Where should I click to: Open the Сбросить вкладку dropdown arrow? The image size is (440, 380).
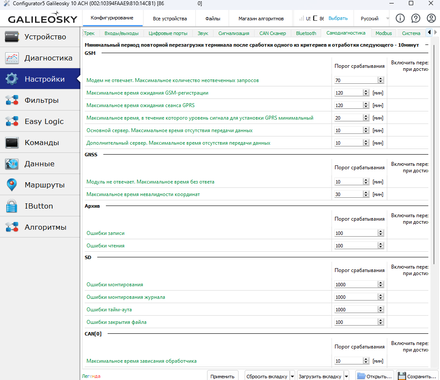(x=292, y=376)
